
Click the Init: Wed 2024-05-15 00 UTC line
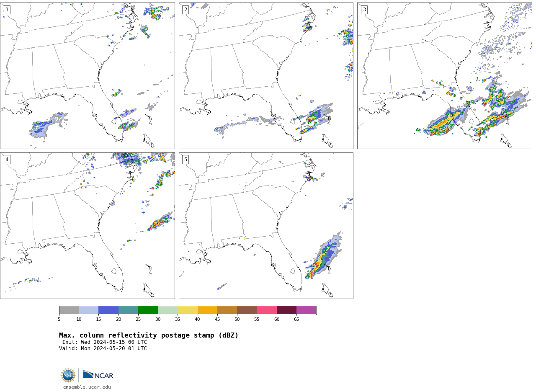[105, 342]
